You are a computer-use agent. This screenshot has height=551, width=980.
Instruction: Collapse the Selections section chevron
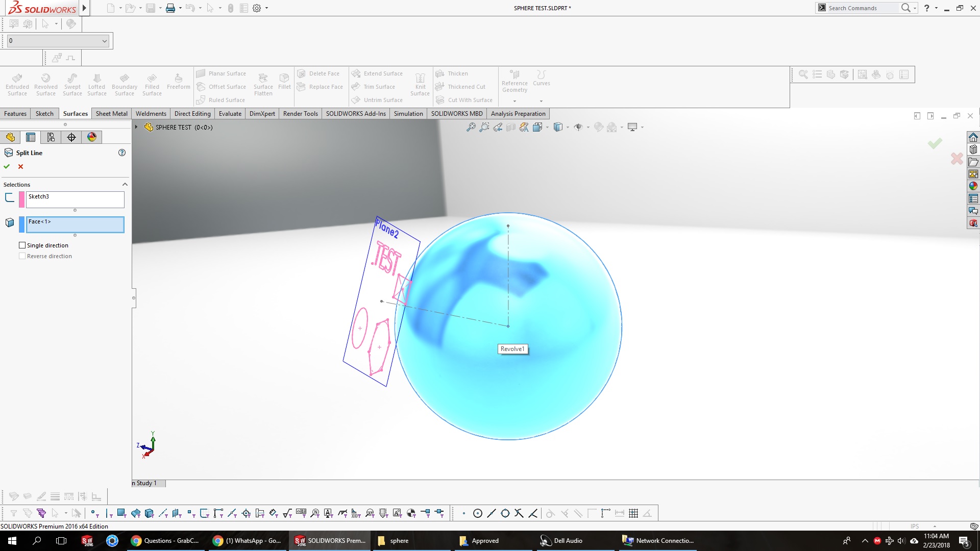tap(125, 184)
